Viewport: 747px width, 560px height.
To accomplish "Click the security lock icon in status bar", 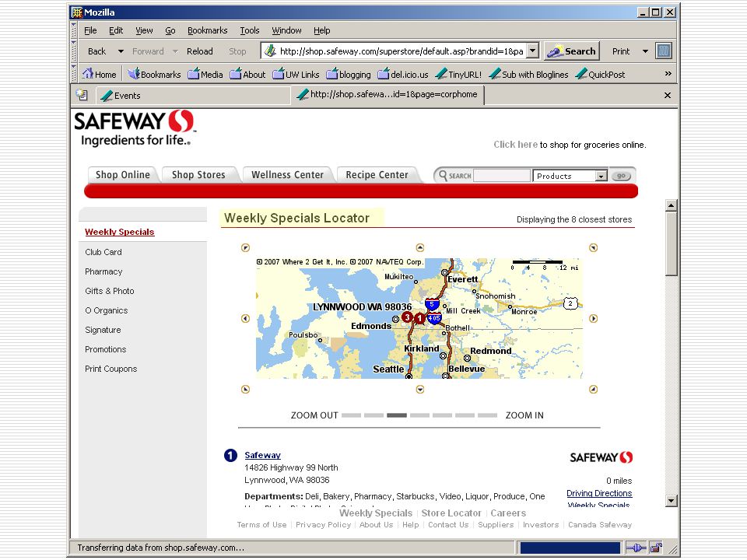I will tap(656, 548).
